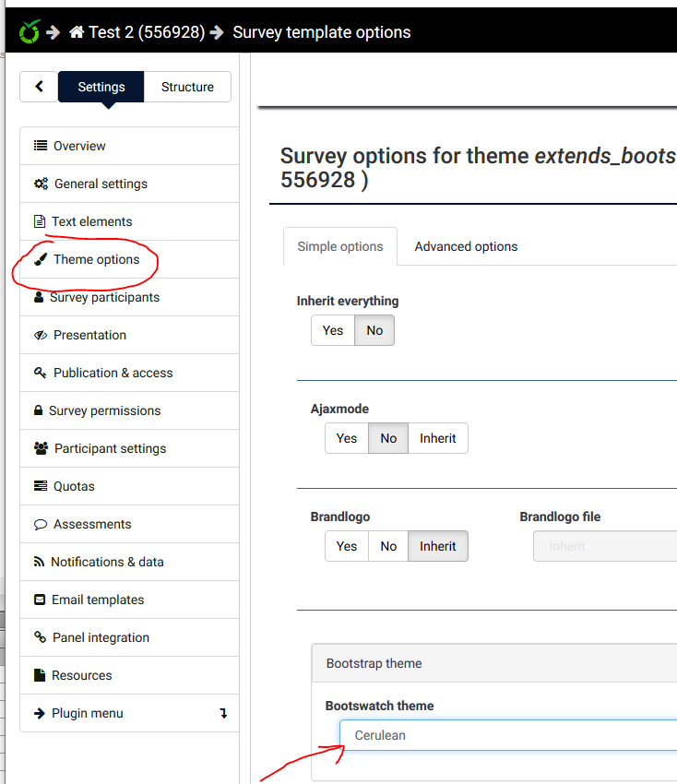Open the disabled Brandlogo file dropdown
677x784 pixels.
point(604,546)
